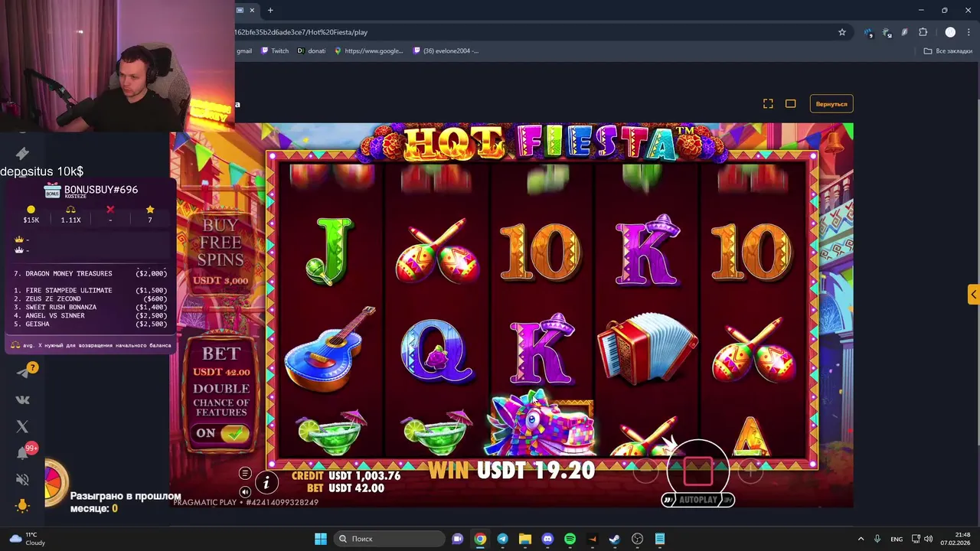Open Notepad icon on taskbar

tap(660, 539)
